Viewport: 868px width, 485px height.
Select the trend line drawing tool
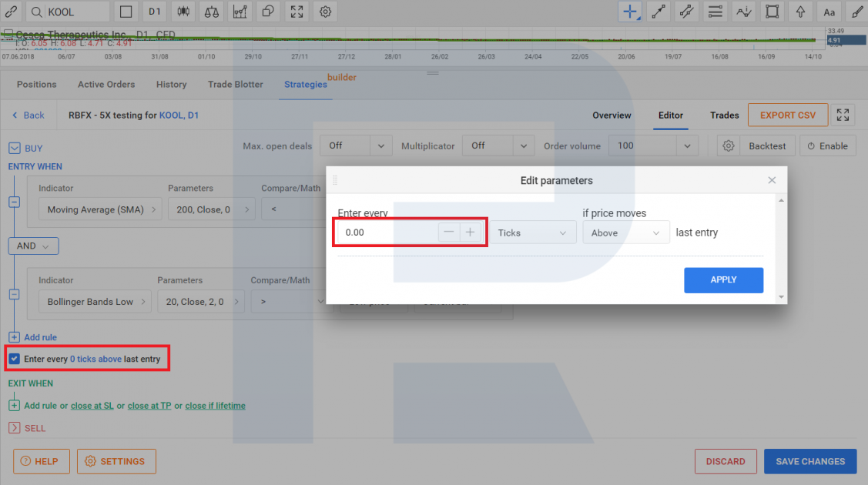tap(658, 12)
